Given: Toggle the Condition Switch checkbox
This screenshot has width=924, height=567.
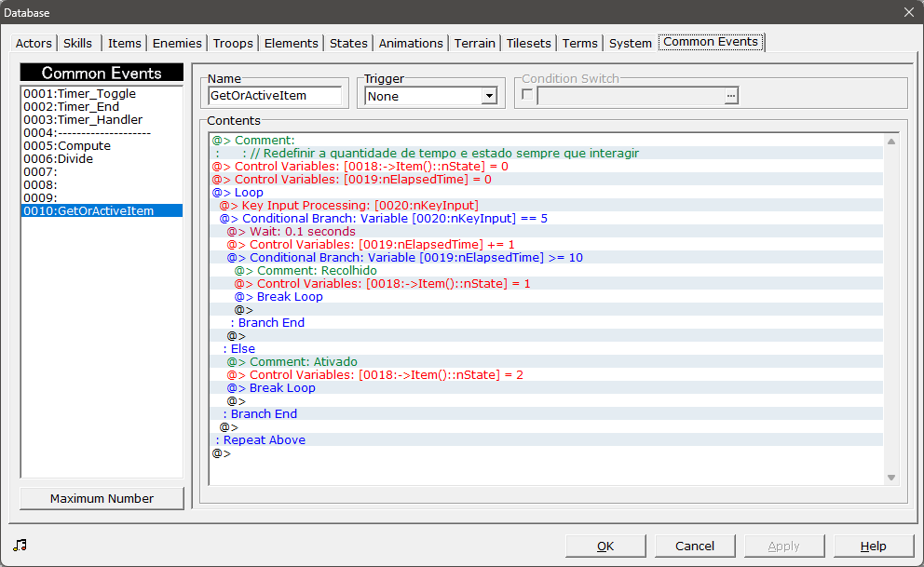Looking at the screenshot, I should coord(527,95).
